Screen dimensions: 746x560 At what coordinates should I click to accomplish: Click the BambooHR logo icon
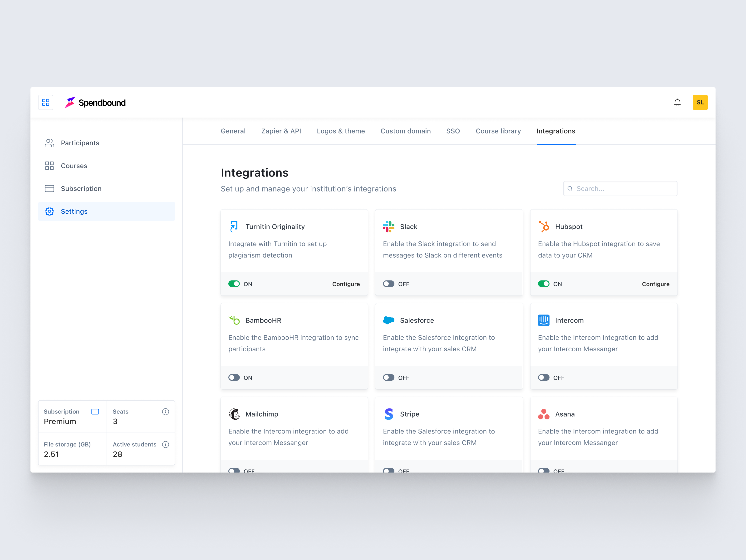coord(234,320)
